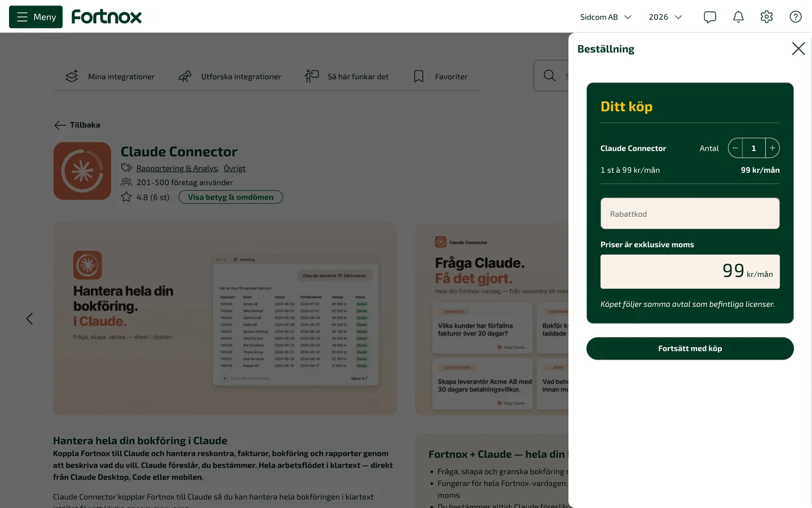812x508 pixels.
Task: Click the Ditt köp heading
Action: tap(626, 107)
